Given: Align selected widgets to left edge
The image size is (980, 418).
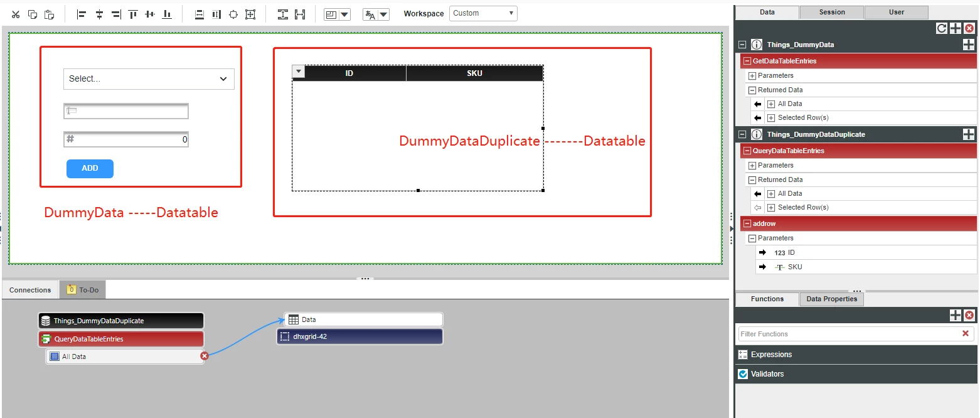Looking at the screenshot, I should coord(82,14).
